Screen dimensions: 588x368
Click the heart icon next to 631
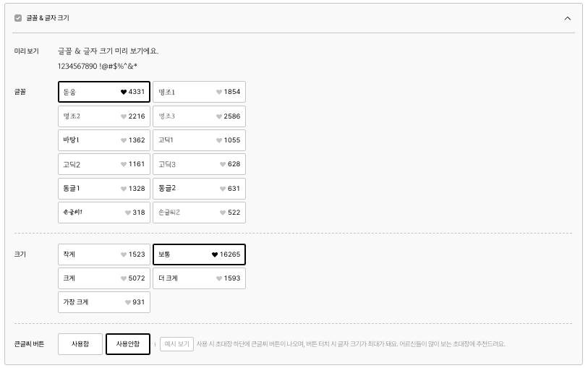[x=223, y=189]
